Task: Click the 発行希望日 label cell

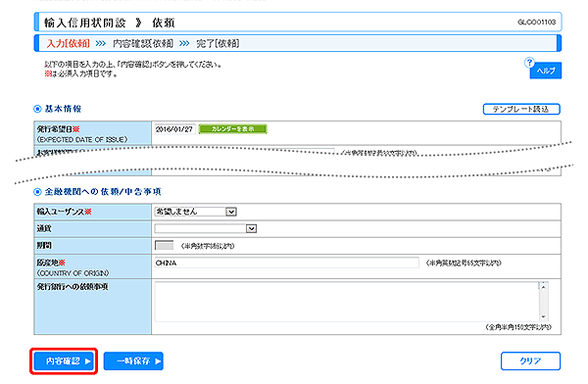Action: tap(93, 133)
